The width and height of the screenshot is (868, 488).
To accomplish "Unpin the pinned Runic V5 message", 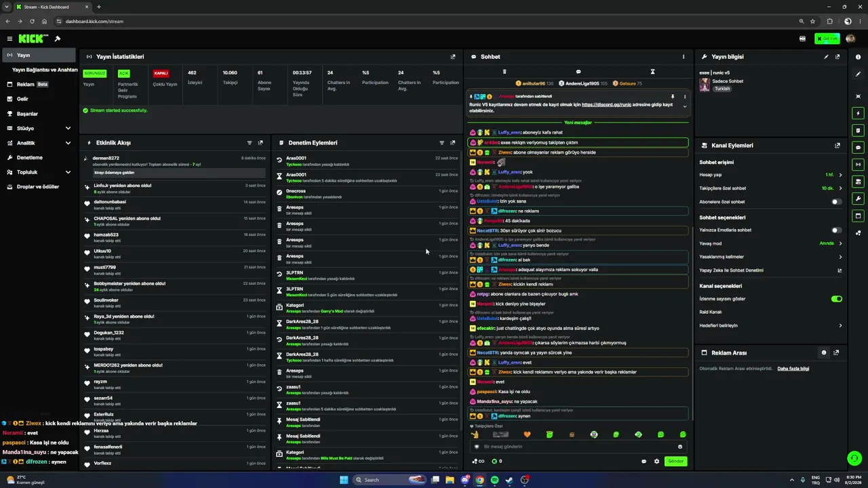I will click(x=673, y=97).
